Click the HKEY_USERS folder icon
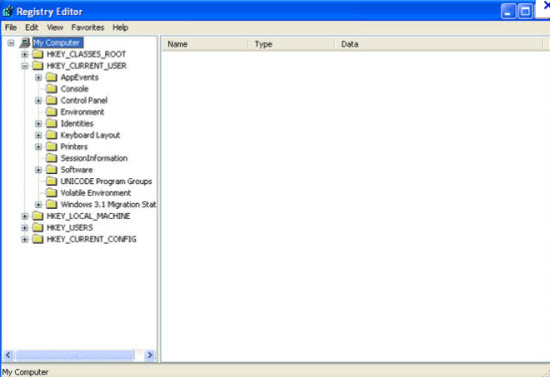Image resolution: width=550 pixels, height=377 pixels. (38, 228)
